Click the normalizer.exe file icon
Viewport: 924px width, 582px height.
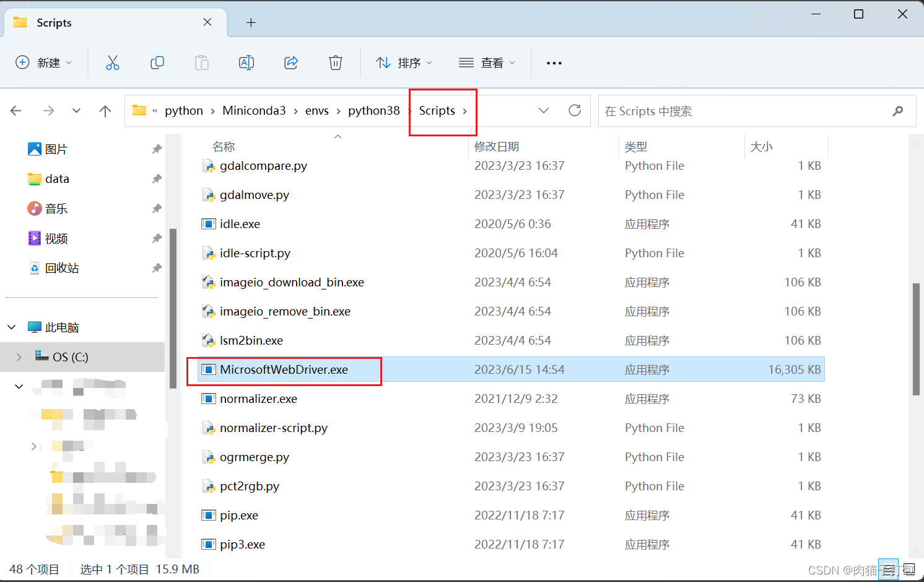209,399
